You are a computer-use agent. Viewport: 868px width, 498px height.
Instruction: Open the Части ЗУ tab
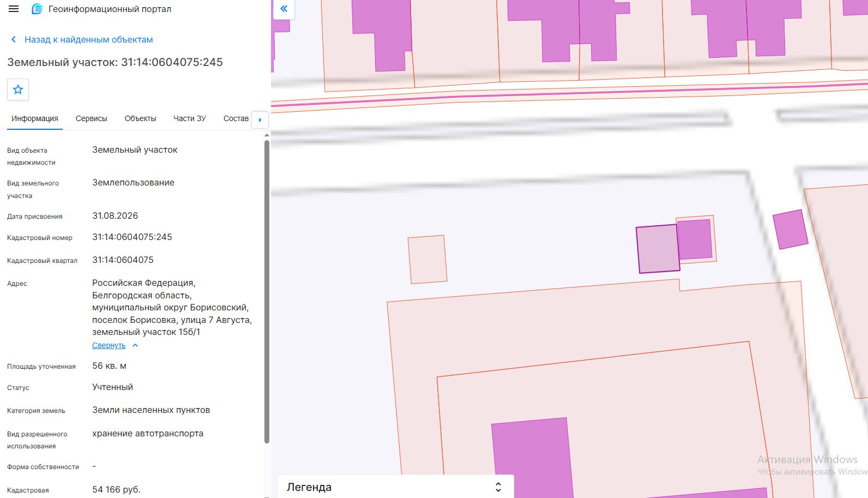190,118
